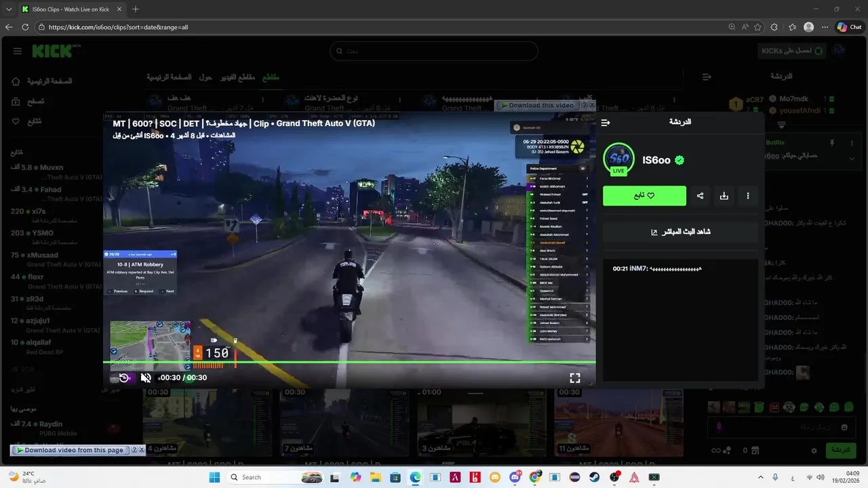Open the Kick hamburger menu
The height and width of the screenshot is (488, 868).
tap(18, 51)
